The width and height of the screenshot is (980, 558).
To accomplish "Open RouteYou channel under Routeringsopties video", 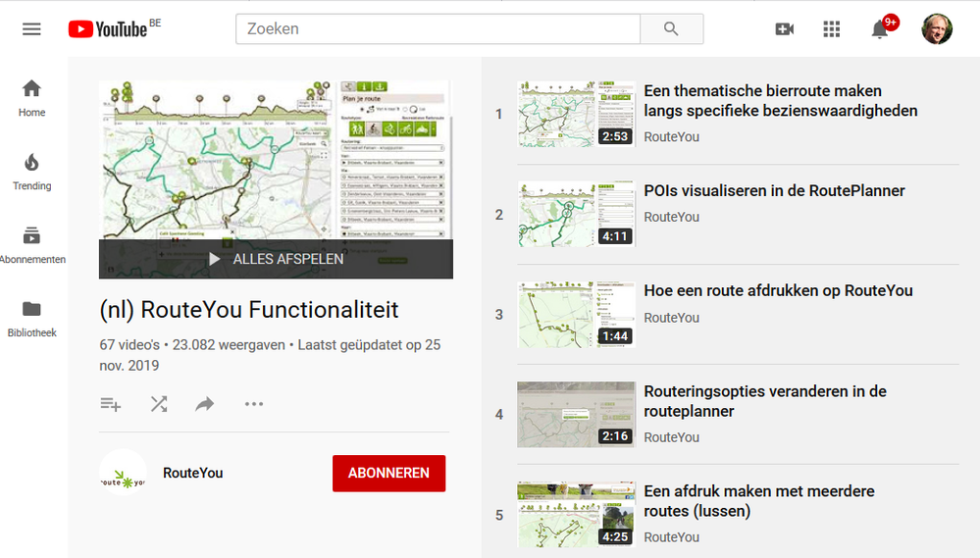I will point(671,437).
